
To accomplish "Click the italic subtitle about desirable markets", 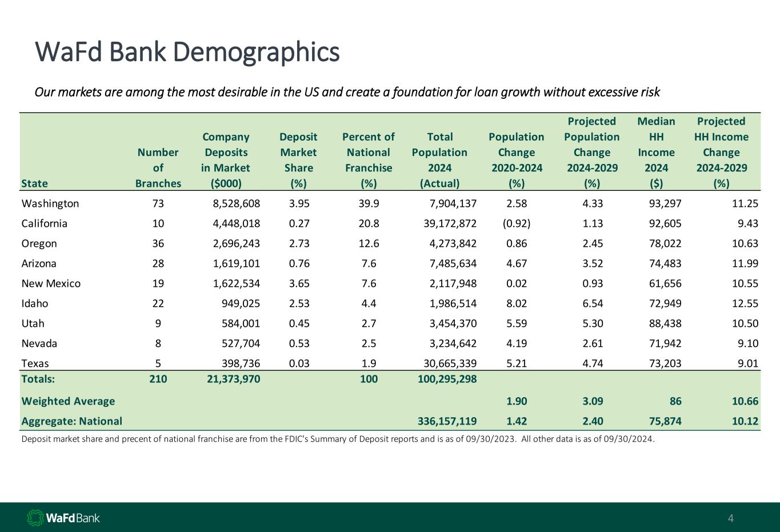I will 347,92.
